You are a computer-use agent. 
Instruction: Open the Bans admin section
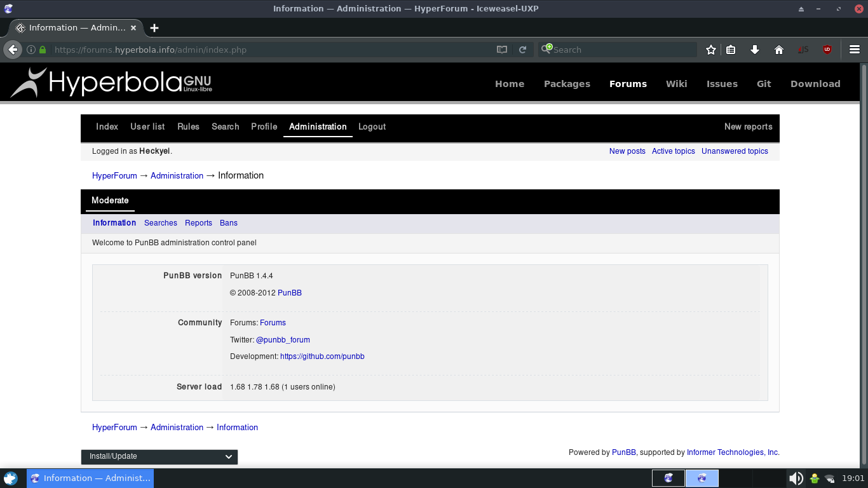pos(228,223)
